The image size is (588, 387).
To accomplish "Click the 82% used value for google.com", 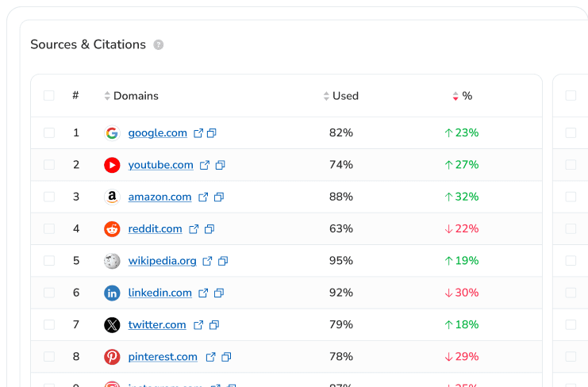I will coord(341,133).
